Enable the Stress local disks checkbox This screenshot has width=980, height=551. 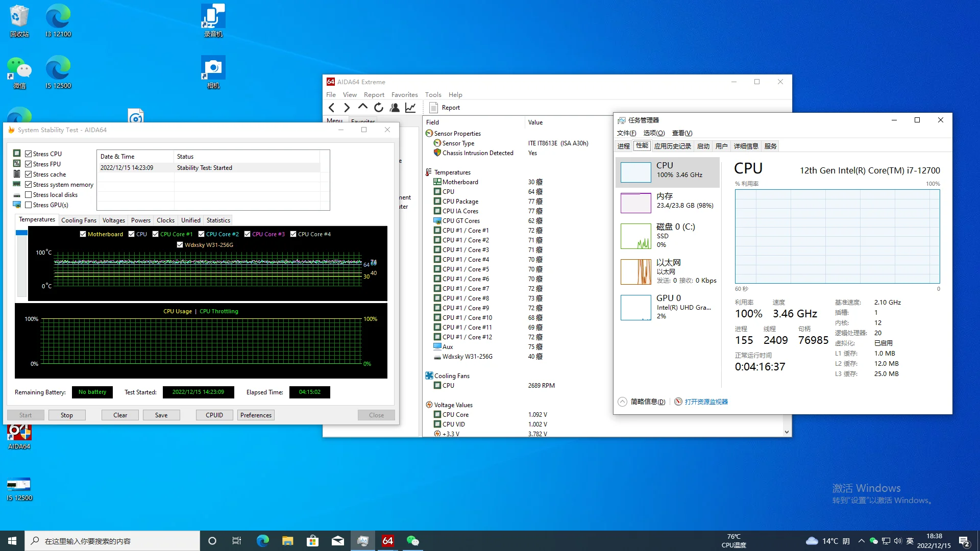click(29, 194)
